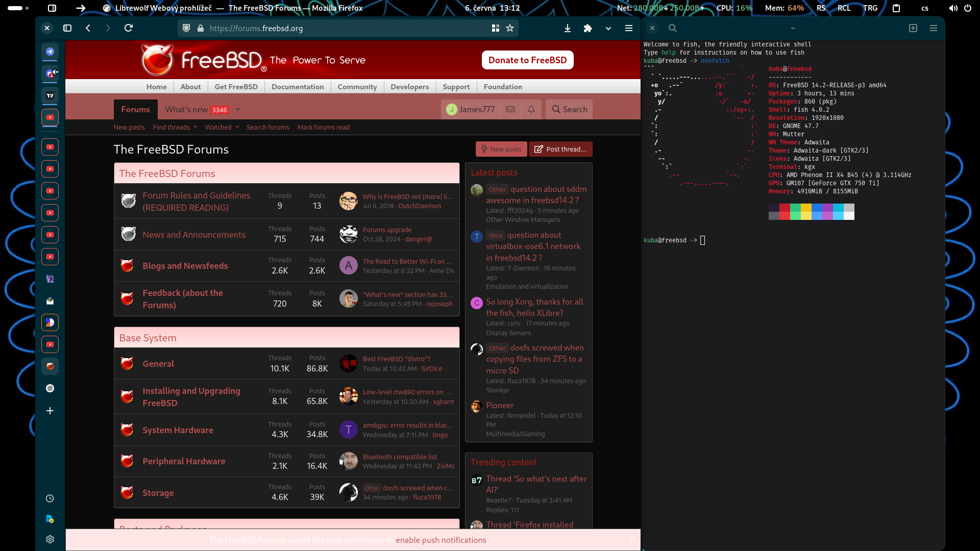Open the downloads arrow icon

click(x=567, y=29)
